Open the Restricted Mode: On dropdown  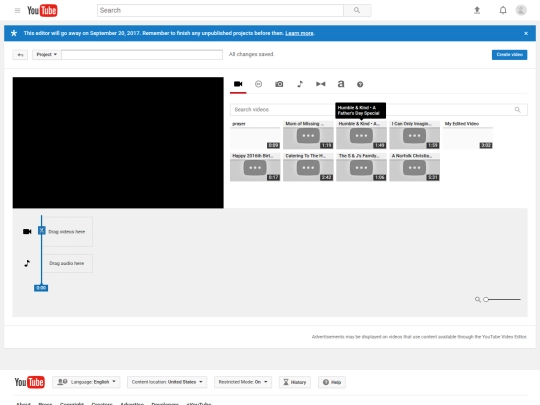coord(243,382)
